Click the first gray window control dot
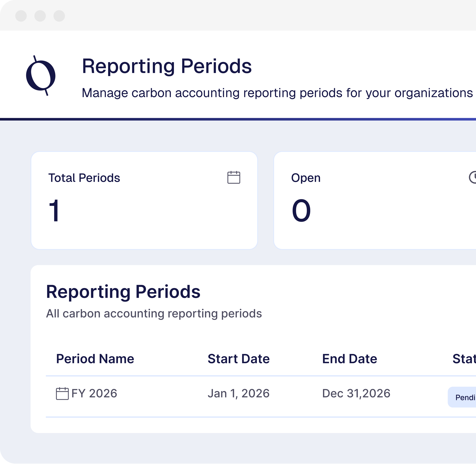Screen dimensions: 476x464 (21, 16)
